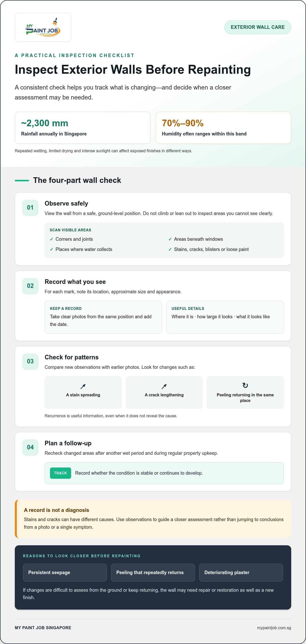Click the ~2,300 mm rainfall stat card
Image resolution: width=306 pixels, height=644 pixels.
(83, 128)
